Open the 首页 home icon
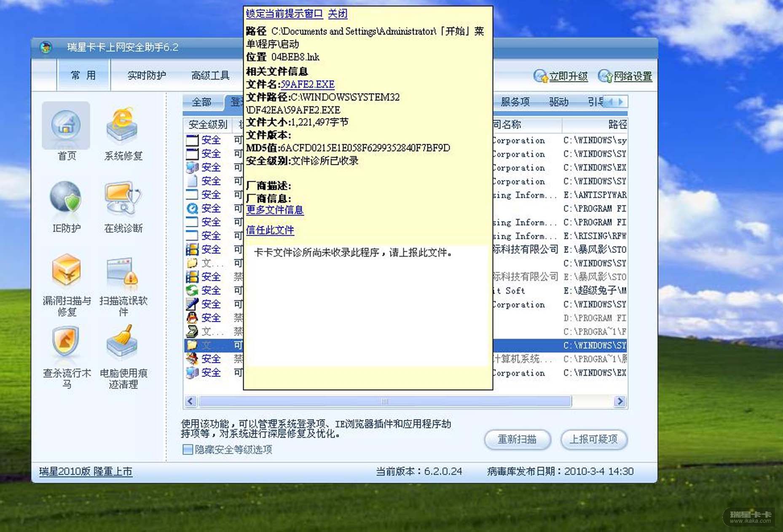The image size is (783, 532). pos(66,126)
